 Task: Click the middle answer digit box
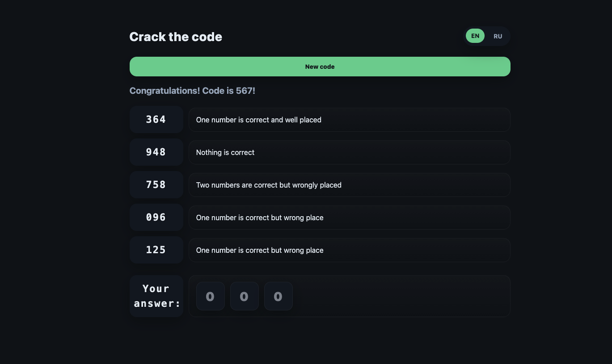click(x=244, y=296)
